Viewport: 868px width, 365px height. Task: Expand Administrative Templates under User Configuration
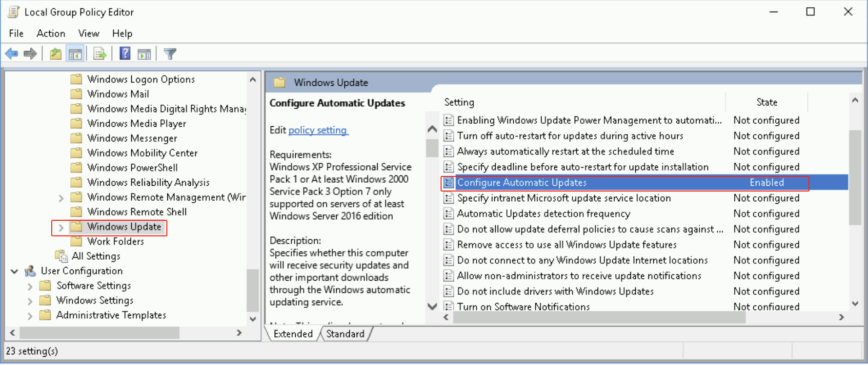30,316
